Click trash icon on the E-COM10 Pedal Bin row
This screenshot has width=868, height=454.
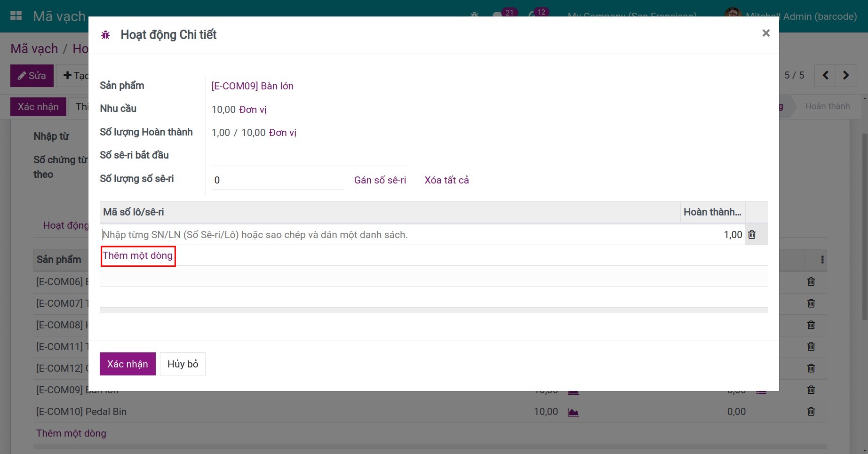pos(811,412)
